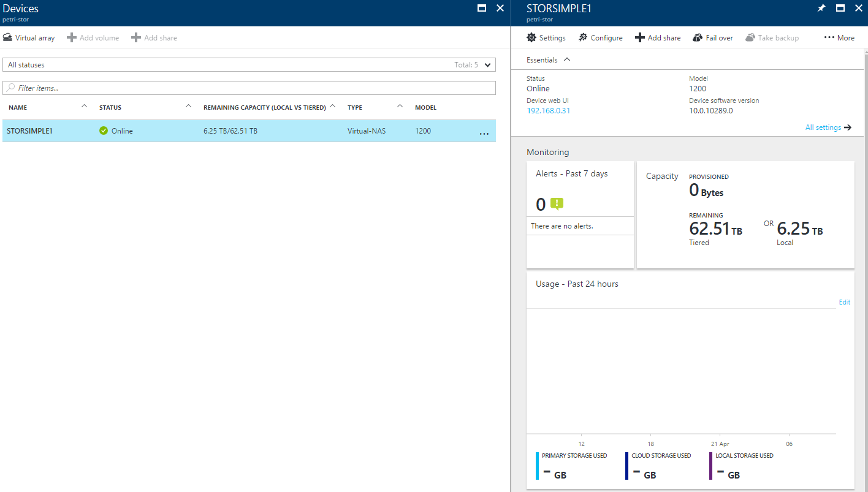Click the green Online status icon

(x=104, y=131)
